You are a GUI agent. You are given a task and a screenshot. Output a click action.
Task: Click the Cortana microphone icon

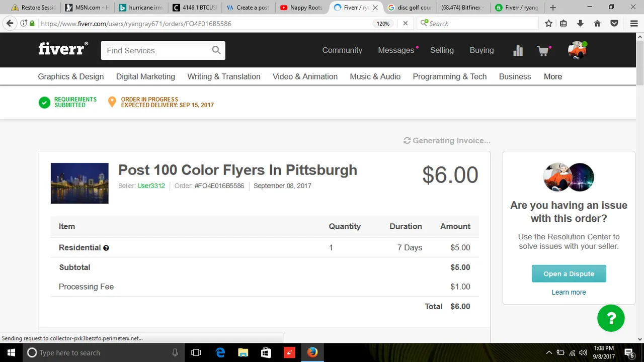click(x=175, y=352)
